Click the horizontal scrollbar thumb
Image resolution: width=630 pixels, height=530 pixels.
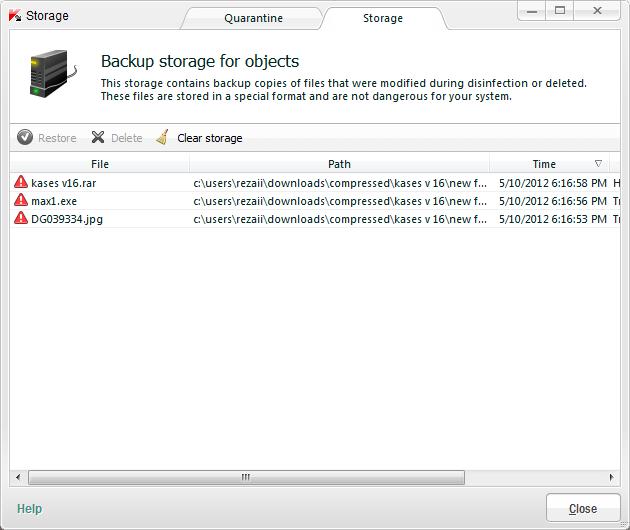(246, 477)
